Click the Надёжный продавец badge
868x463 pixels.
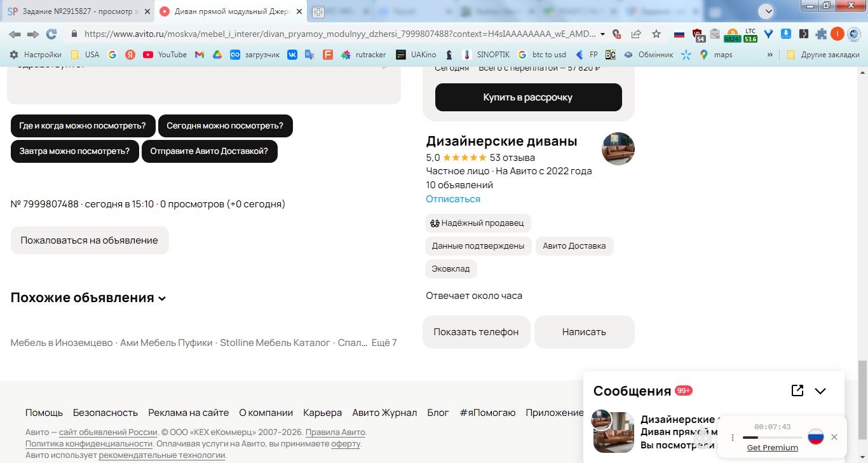point(478,223)
